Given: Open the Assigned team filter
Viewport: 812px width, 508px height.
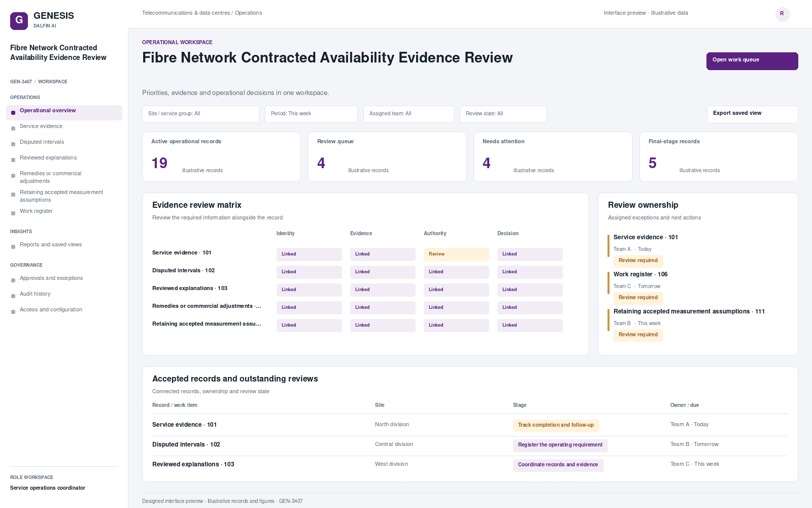Looking at the screenshot, I should click(x=409, y=114).
